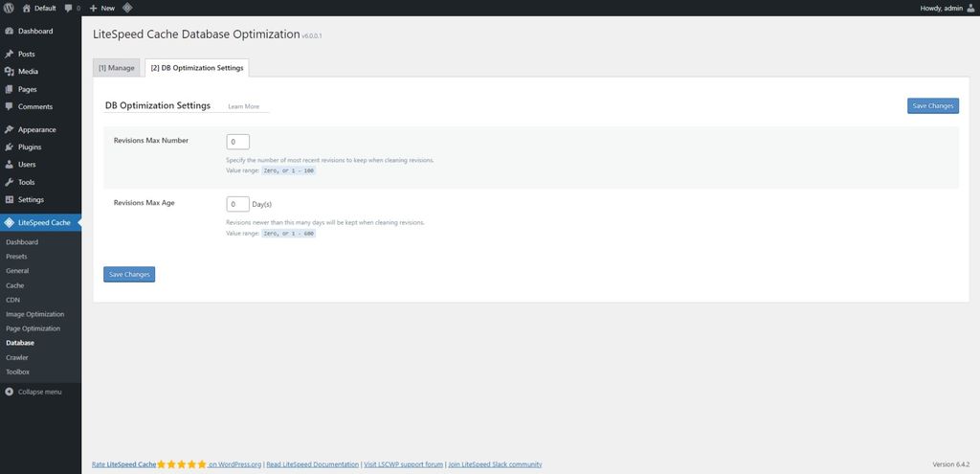This screenshot has width=980, height=474.
Task: Open the comments bubble in admin bar
Action: (68, 8)
